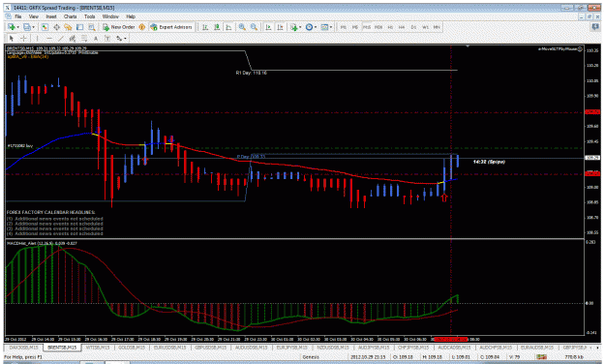
Task: Open the Templates icon
Action: [324, 27]
